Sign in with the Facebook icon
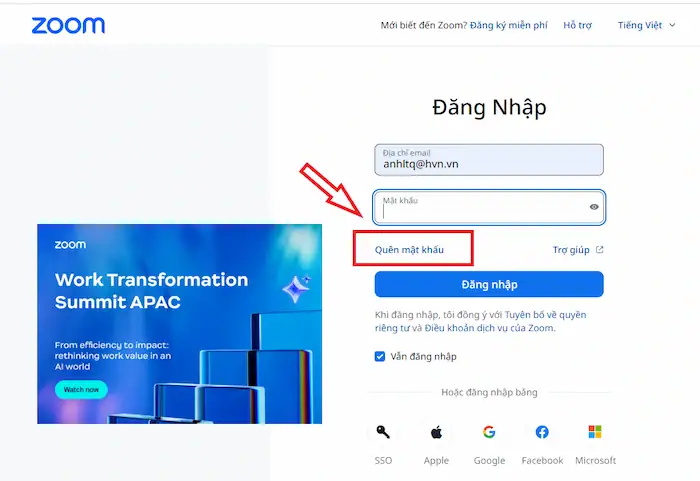This screenshot has height=481, width=700. pyautogui.click(x=542, y=433)
